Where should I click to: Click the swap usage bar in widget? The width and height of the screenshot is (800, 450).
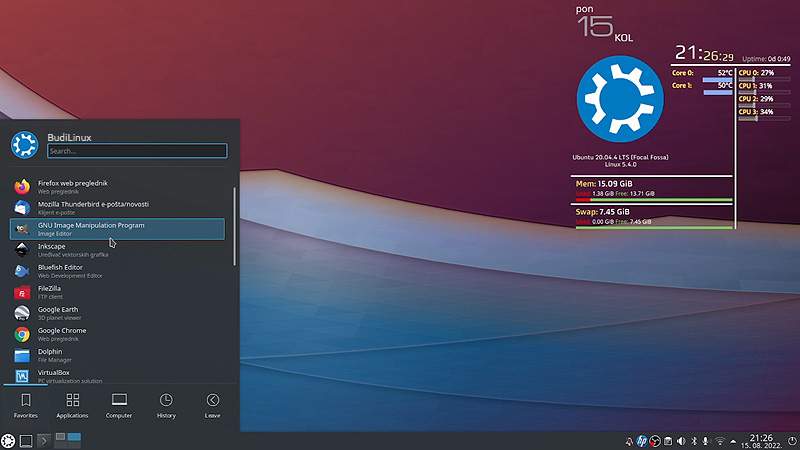point(654,228)
